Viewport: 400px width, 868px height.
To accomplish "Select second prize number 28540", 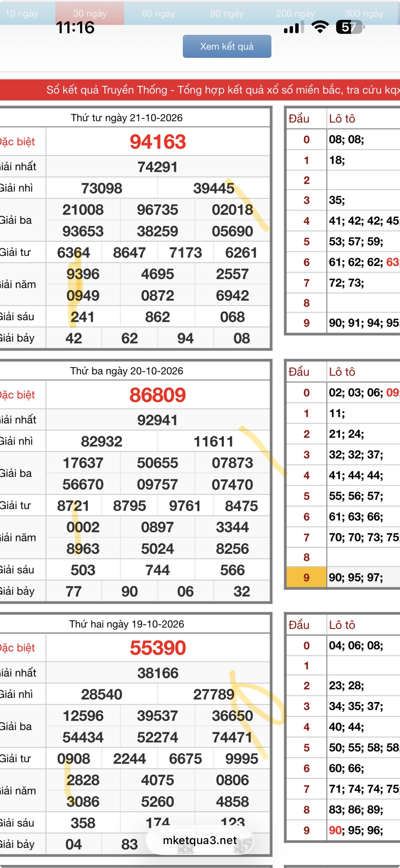I will click(102, 694).
